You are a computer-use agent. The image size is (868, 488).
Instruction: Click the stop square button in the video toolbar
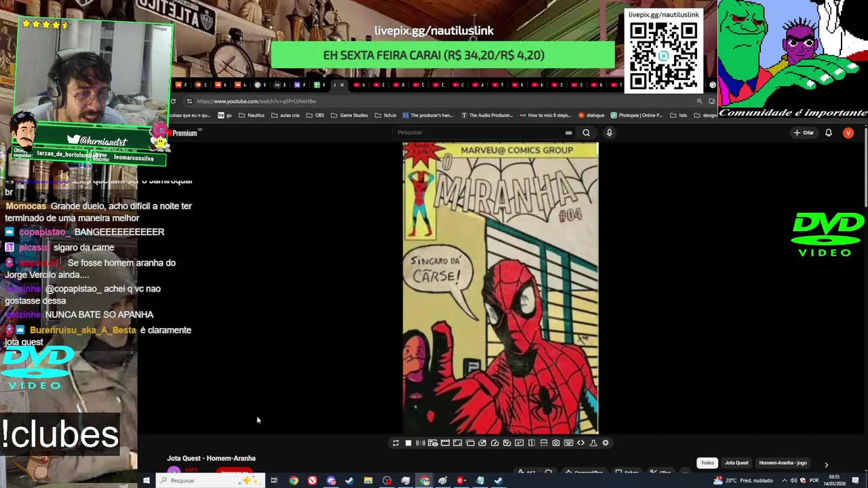[408, 443]
